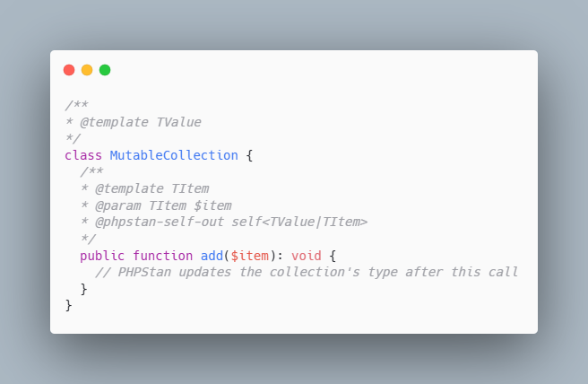Screen dimensions: 588x384
Task: Click the green maximize dot
Action: pos(105,70)
